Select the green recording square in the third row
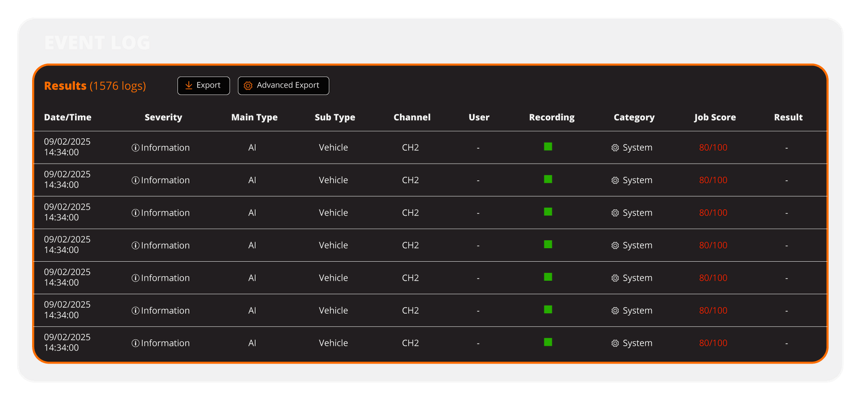This screenshot has width=868, height=396. 548,212
